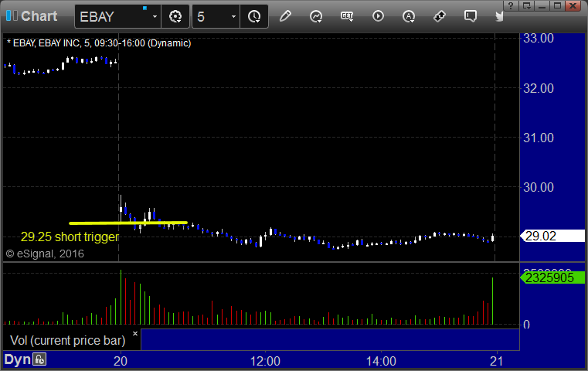Remove the Vol study with small x
Image resolution: width=588 pixels, height=371 pixels.
click(135, 333)
